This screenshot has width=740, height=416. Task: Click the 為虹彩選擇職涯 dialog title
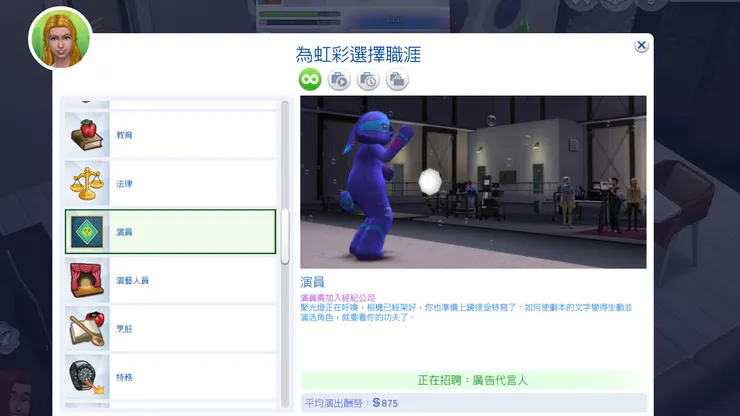358,55
